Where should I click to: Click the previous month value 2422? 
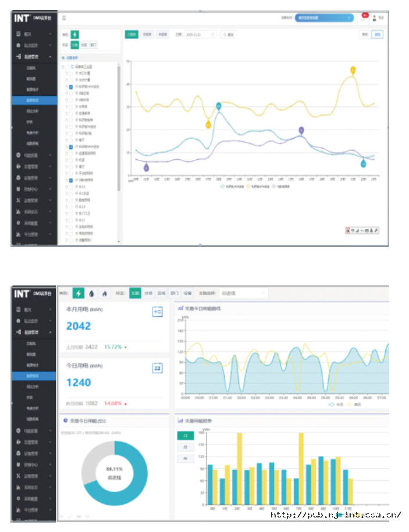(x=91, y=347)
